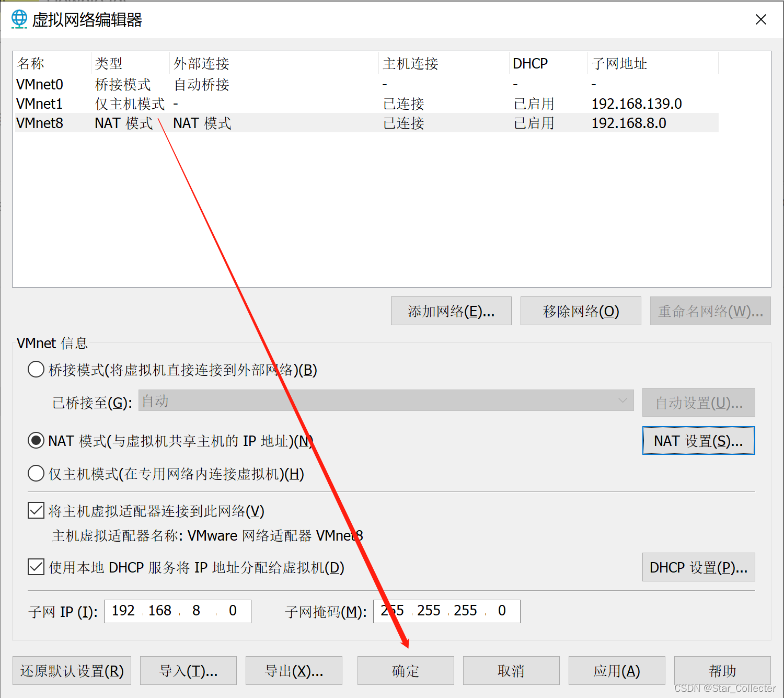Select the VMnet0 row name
The width and height of the screenshot is (784, 698).
tap(40, 84)
